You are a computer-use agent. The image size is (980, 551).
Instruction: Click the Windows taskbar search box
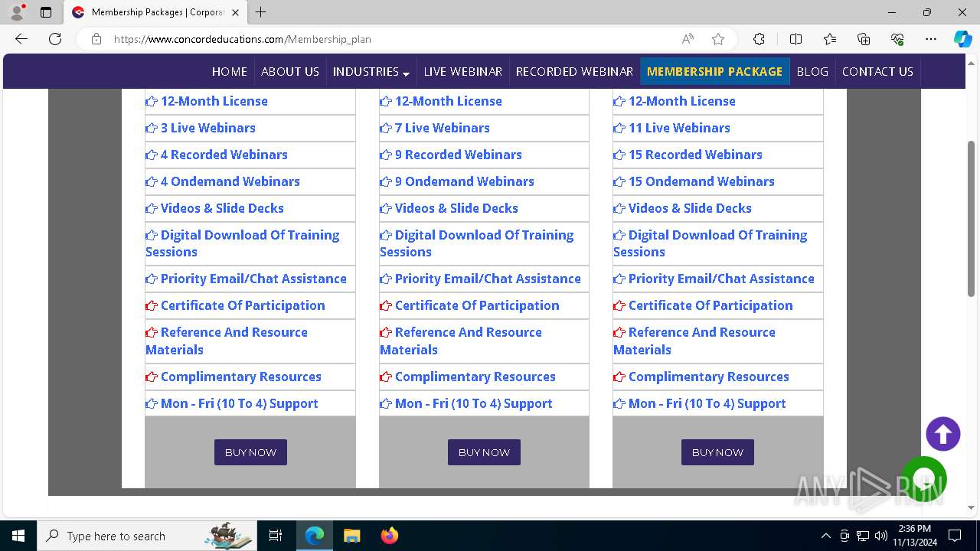(146, 536)
